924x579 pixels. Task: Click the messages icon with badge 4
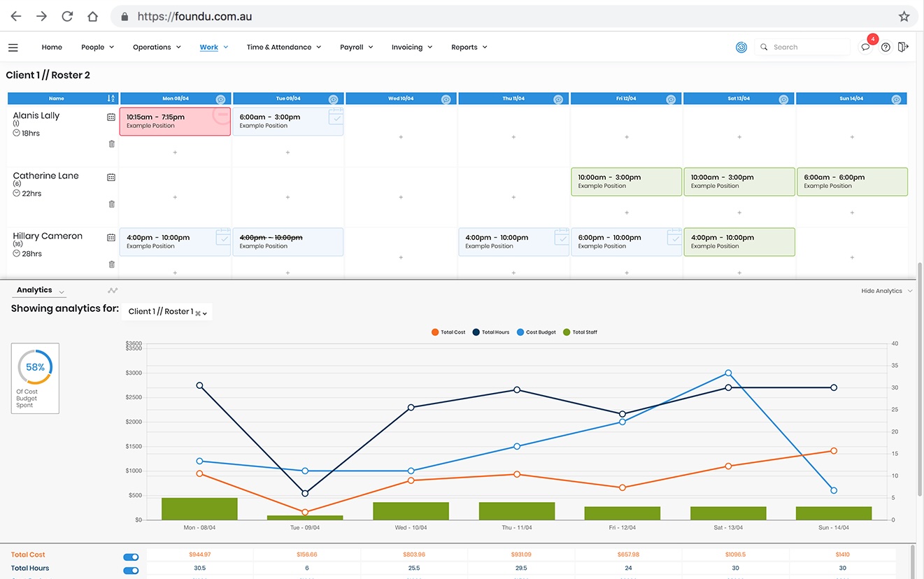point(866,47)
